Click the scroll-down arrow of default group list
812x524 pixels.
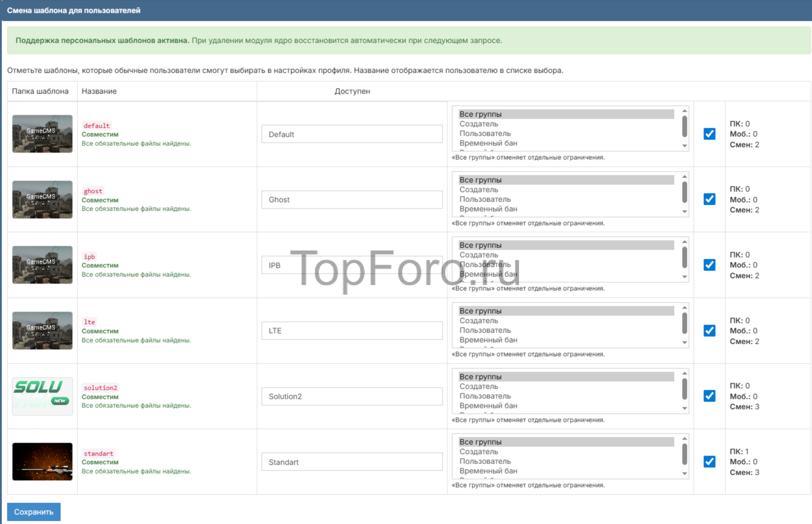coord(684,146)
